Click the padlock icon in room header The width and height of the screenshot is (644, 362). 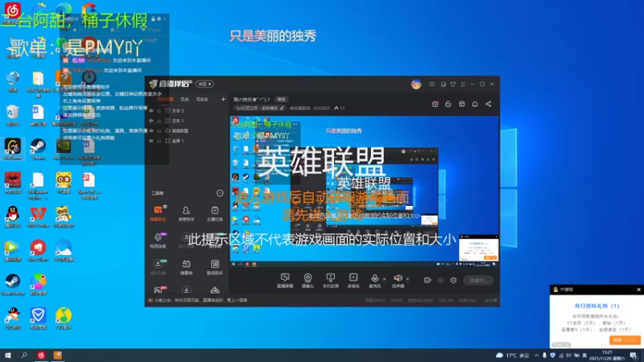(x=448, y=104)
